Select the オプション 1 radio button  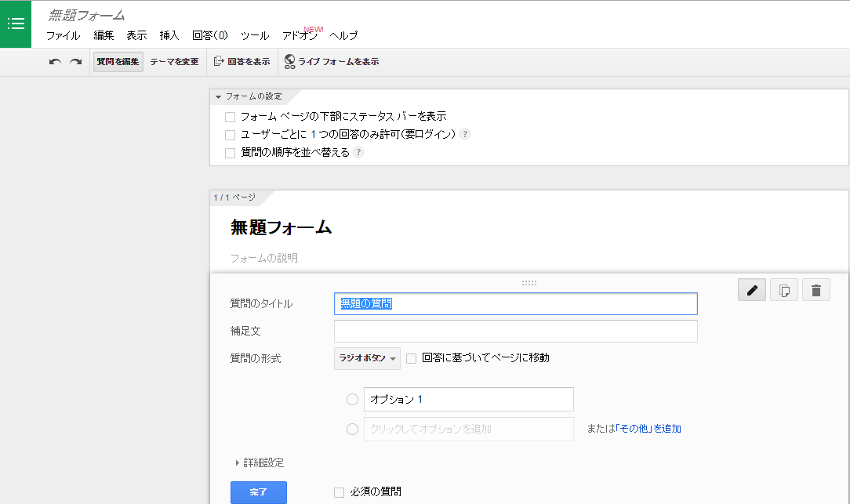click(352, 400)
